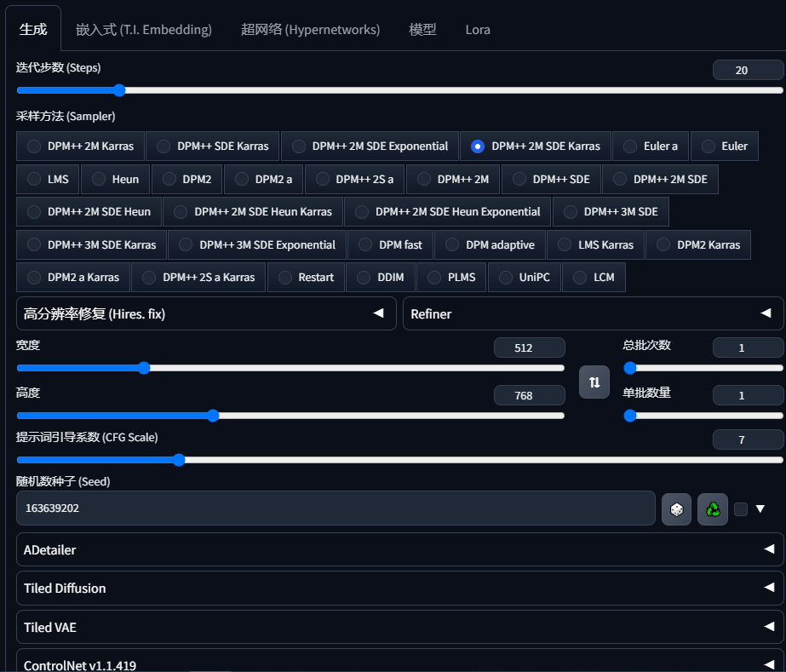786x672 pixels.
Task: Select the DPM2 sampler
Action: pos(187,179)
